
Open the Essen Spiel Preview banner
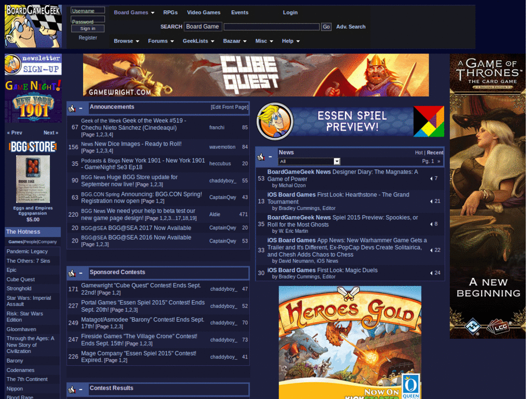350,122
